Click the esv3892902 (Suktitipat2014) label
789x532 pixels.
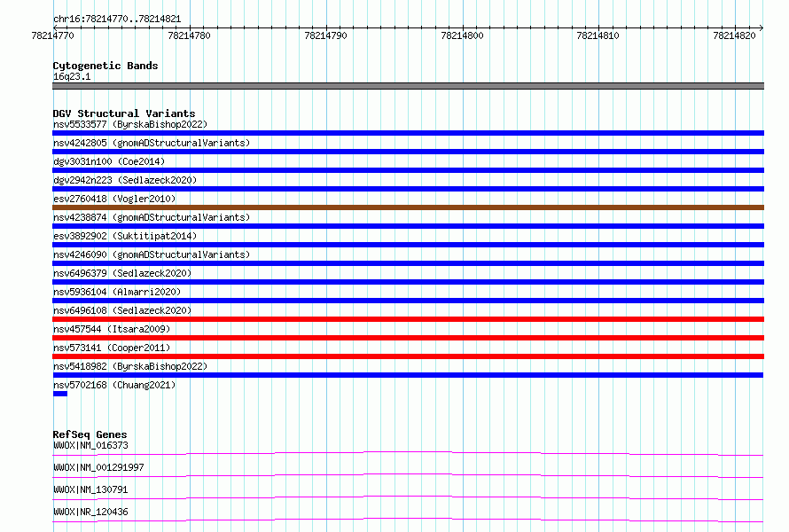pos(125,236)
